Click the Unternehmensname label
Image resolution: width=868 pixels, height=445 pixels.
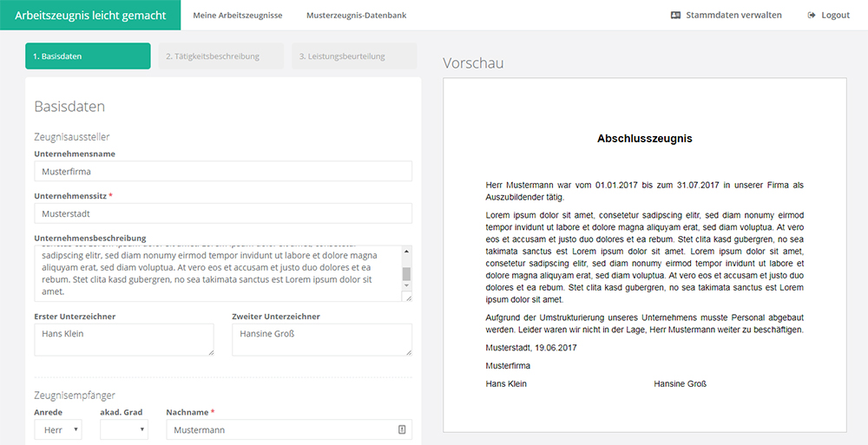pos(75,154)
